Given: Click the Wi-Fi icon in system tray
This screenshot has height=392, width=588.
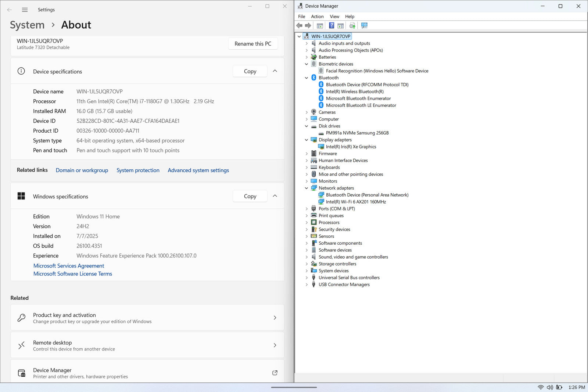Looking at the screenshot, I should [541, 387].
